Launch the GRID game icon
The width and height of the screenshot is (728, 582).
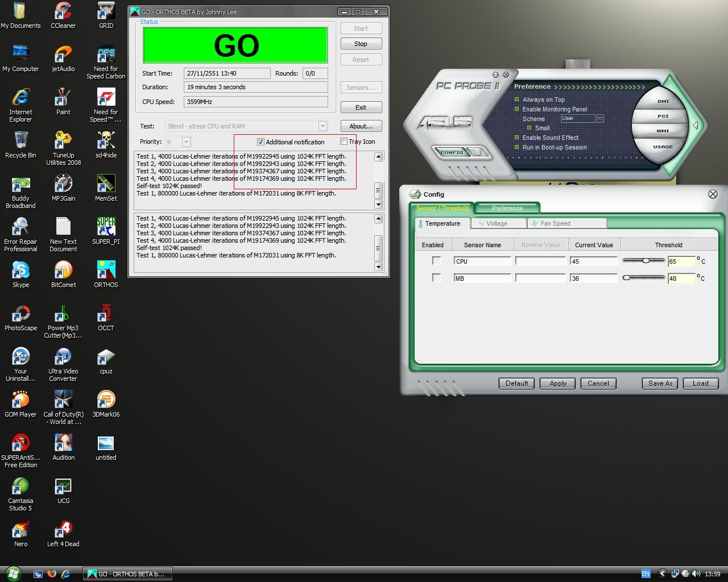click(x=106, y=15)
